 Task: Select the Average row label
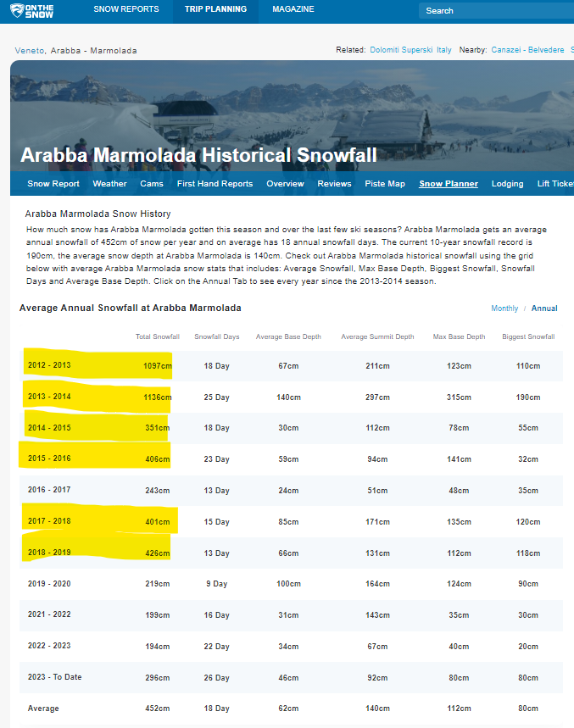[43, 709]
